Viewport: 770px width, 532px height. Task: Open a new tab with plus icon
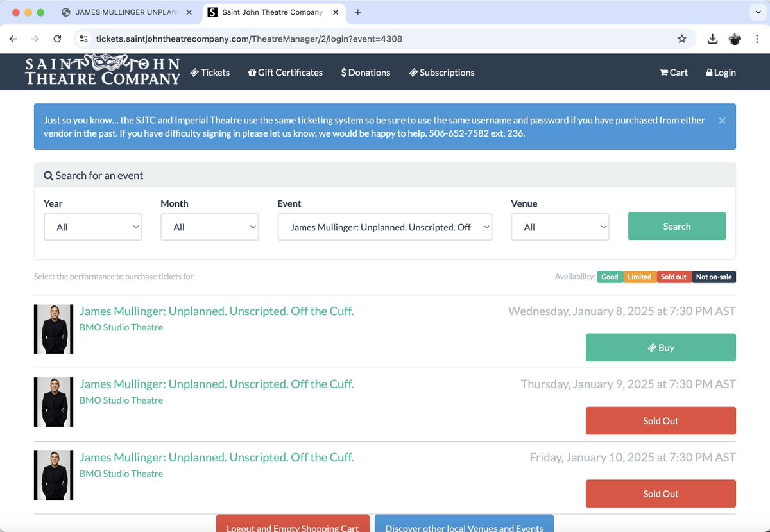tap(357, 12)
